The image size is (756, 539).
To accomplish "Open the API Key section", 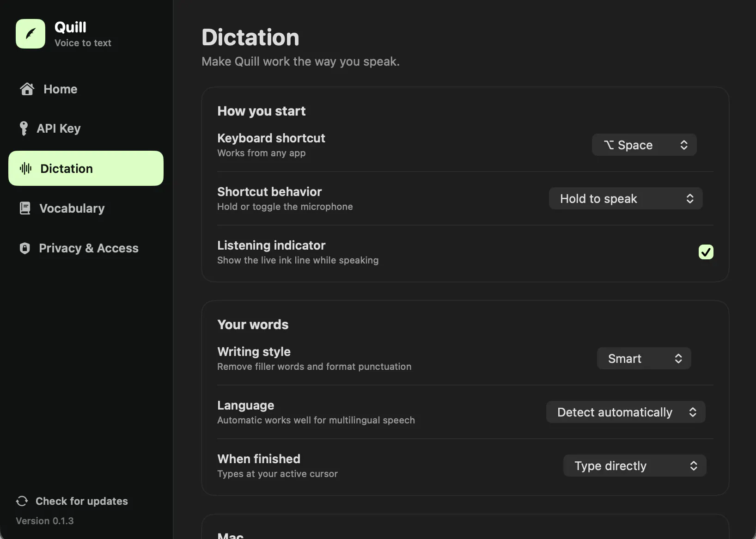I will coord(86,128).
